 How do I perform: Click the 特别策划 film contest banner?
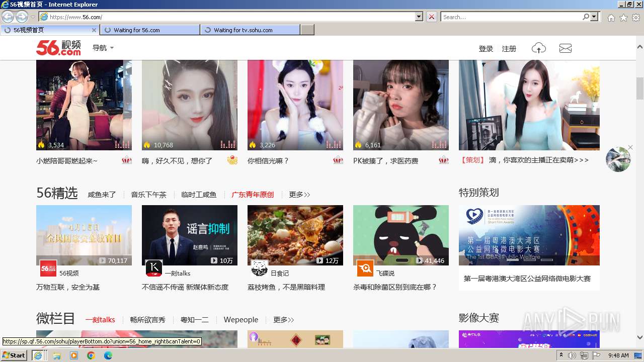click(x=529, y=235)
